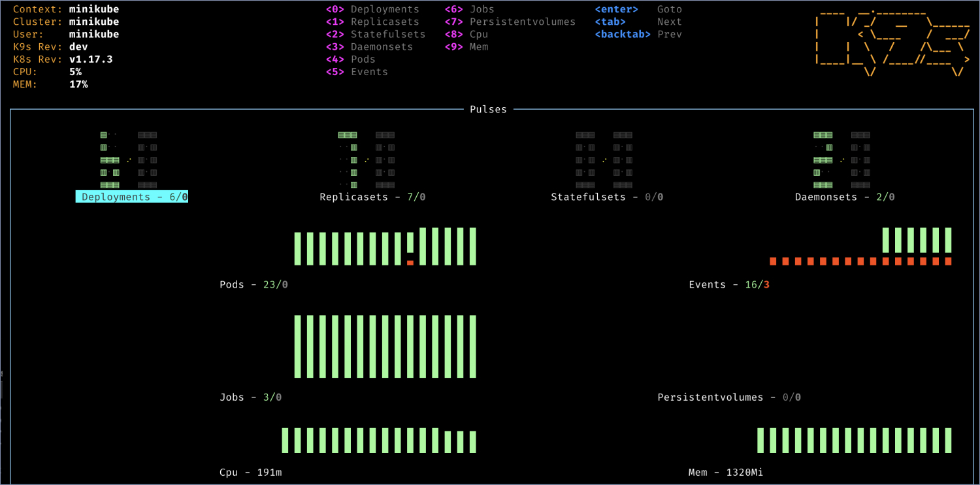Viewport: 980px width, 485px height.
Task: Click the Cluster: minikube entry
Action: (66, 22)
